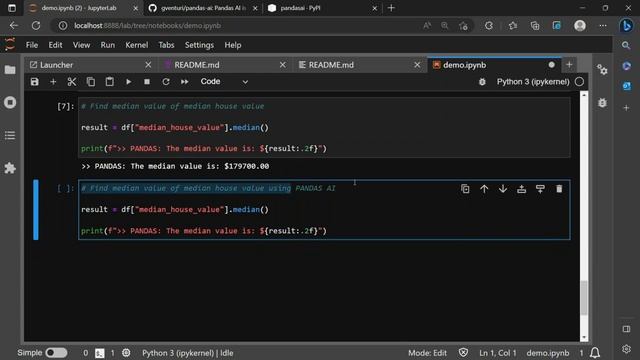Screen dimensions: 640x360
Task: Toggle Simple interface mode switch
Action: (56, 353)
